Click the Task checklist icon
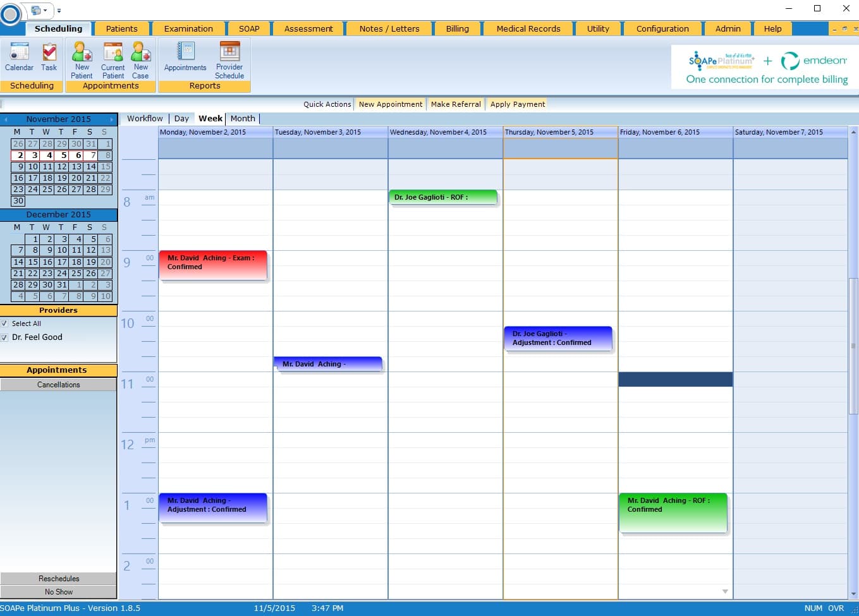This screenshot has width=859, height=616. (x=49, y=57)
